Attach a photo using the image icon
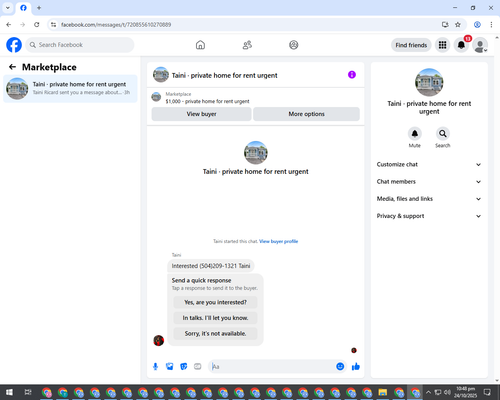Viewport: 500px width, 400px height. [x=170, y=367]
